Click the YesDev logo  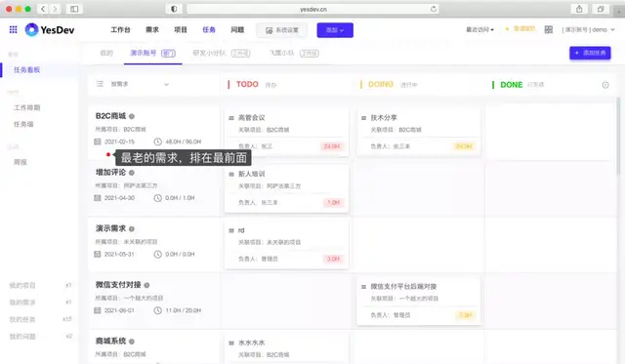[50, 30]
